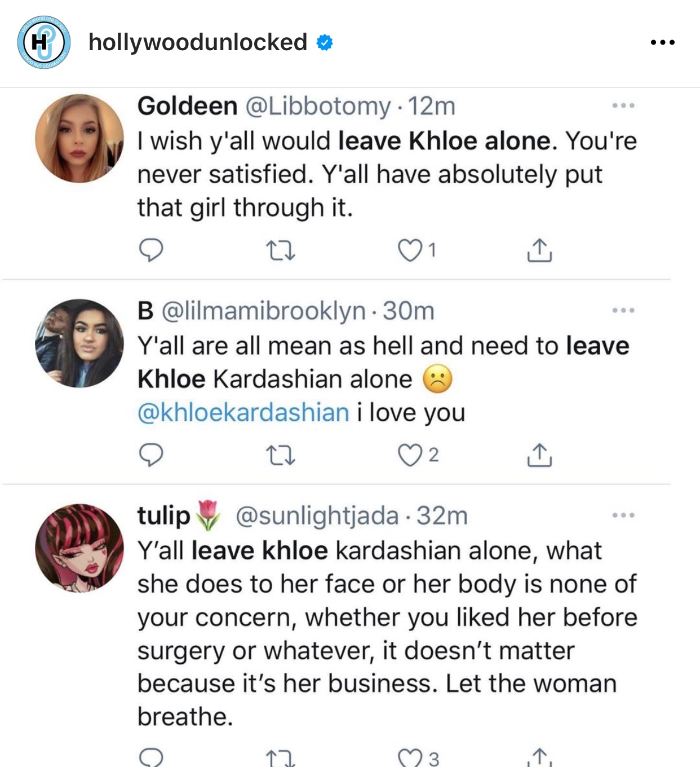Open tulip's cartoon profile avatar
Screen dimensions: 700x767
[x=79, y=548]
